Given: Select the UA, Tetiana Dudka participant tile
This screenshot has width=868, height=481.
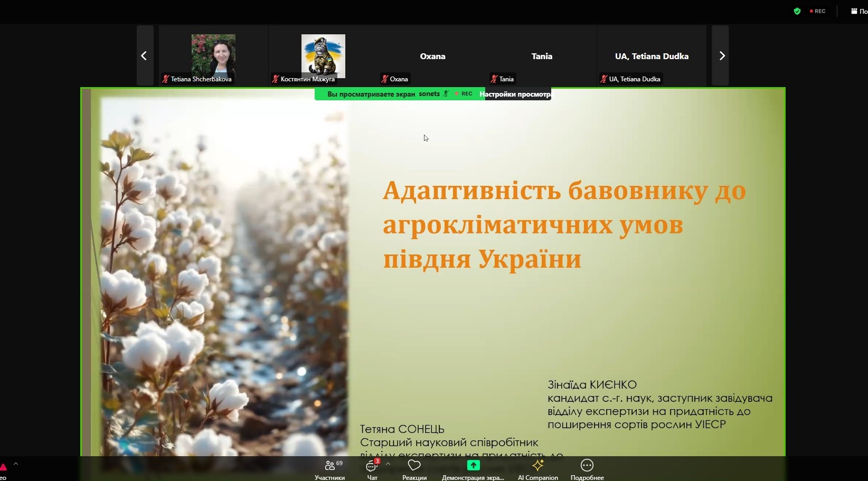Looking at the screenshot, I should click(x=652, y=56).
